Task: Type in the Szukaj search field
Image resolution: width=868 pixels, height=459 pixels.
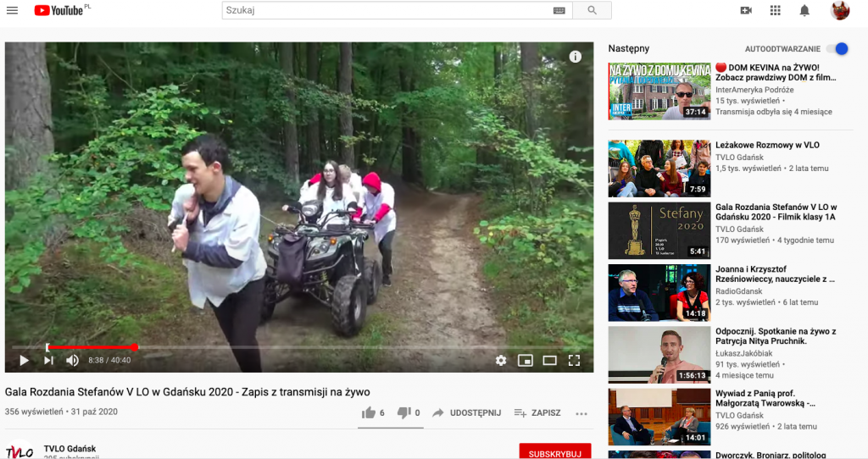Action: [386, 10]
